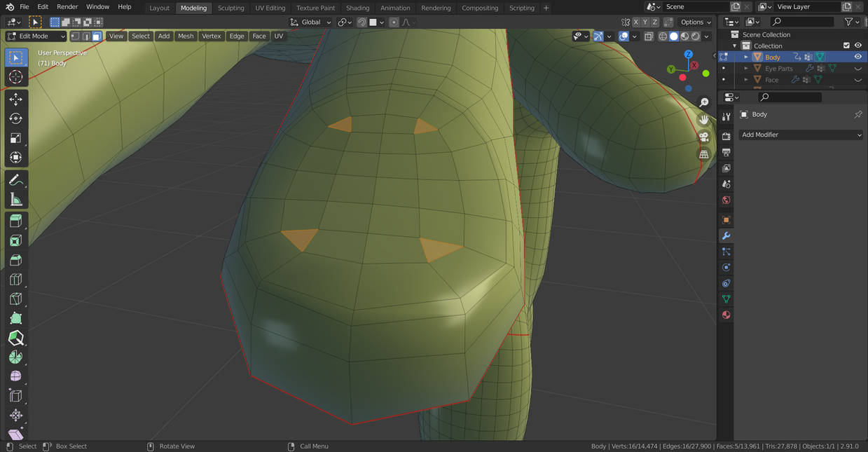Open the Global transform orientation dropdown
This screenshot has width=868, height=452.
(310, 22)
